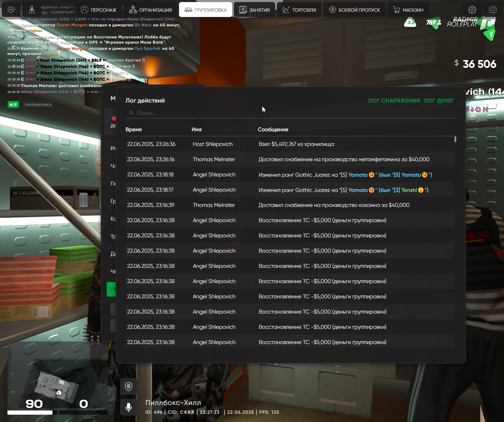504x422 pixels.
Task: Open the ЗАНЯТИЯ tab
Action: point(254,10)
